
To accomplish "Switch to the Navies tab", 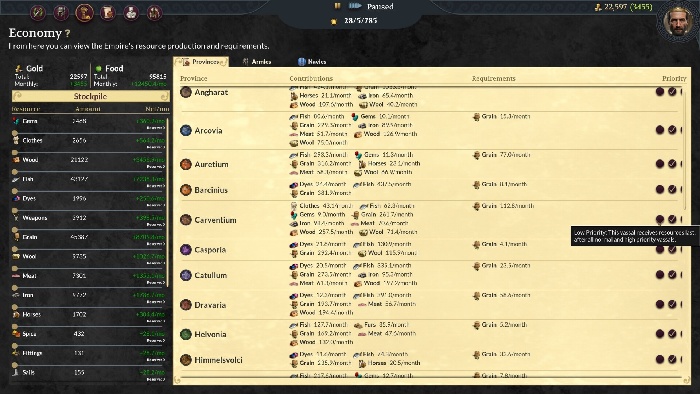I will (x=312, y=62).
